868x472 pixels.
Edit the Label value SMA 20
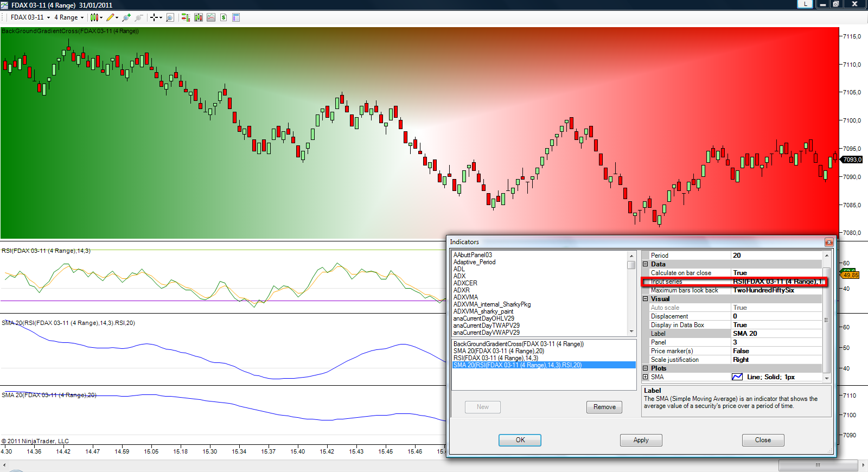point(776,334)
